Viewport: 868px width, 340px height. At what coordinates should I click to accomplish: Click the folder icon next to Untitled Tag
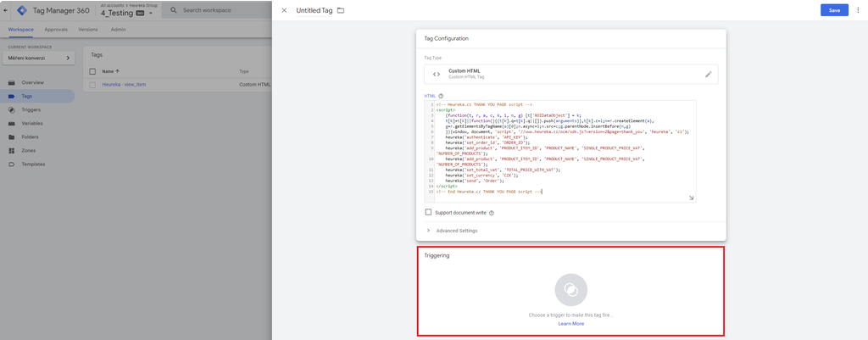(x=341, y=10)
